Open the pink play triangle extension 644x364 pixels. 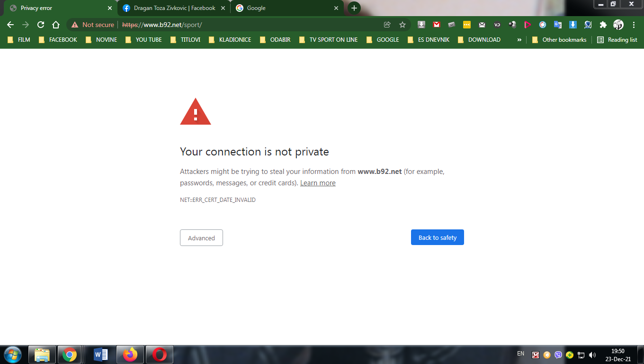click(528, 25)
